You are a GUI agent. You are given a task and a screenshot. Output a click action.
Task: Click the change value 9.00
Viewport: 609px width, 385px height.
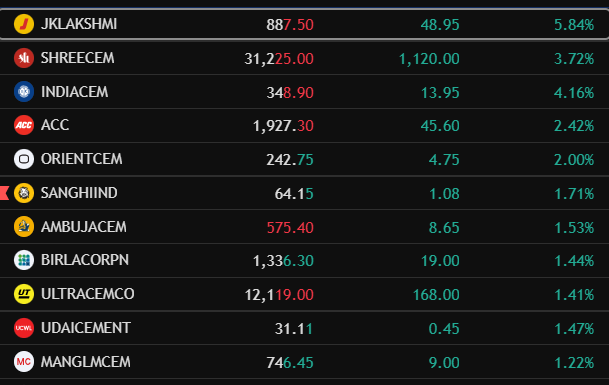444,363
